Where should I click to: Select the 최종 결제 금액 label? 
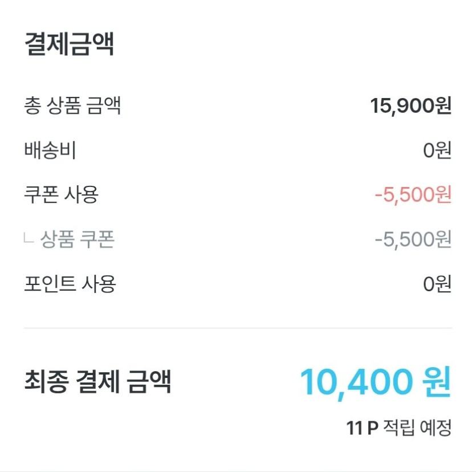pos(97,383)
